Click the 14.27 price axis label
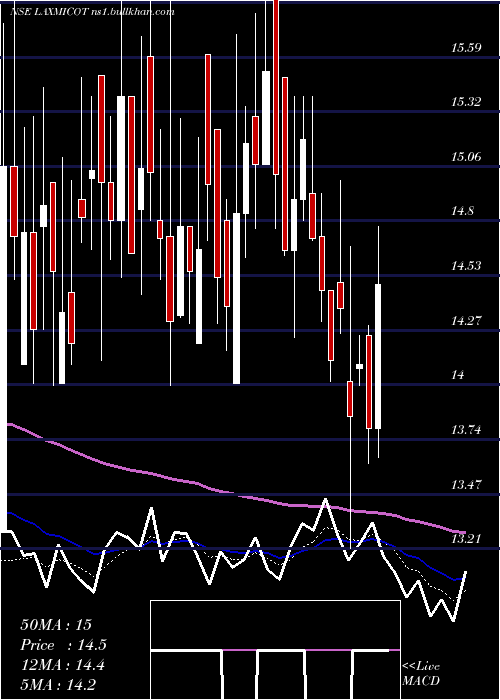500x700 pixels. click(466, 321)
